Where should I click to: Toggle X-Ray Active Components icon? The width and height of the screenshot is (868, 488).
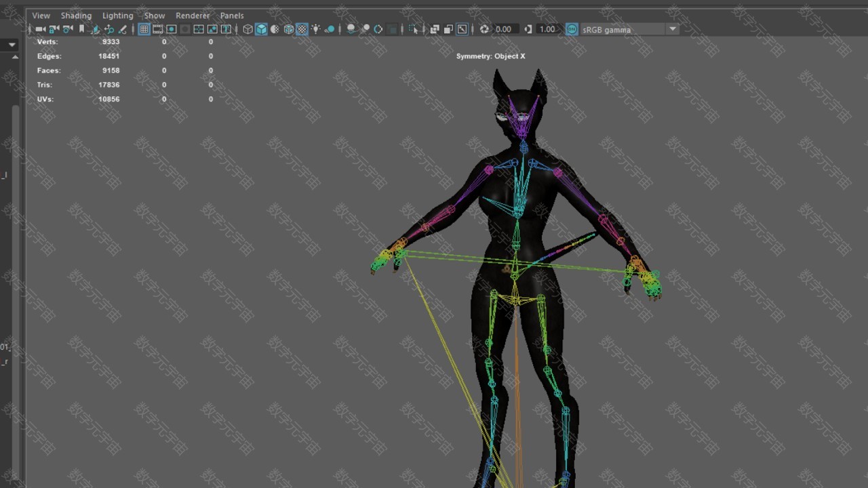click(x=448, y=29)
